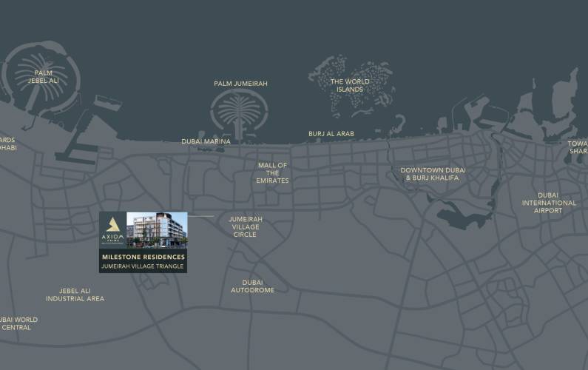Image resolution: width=588 pixels, height=370 pixels.
Task: Select the Dubai Marina label
Action: [x=206, y=141]
